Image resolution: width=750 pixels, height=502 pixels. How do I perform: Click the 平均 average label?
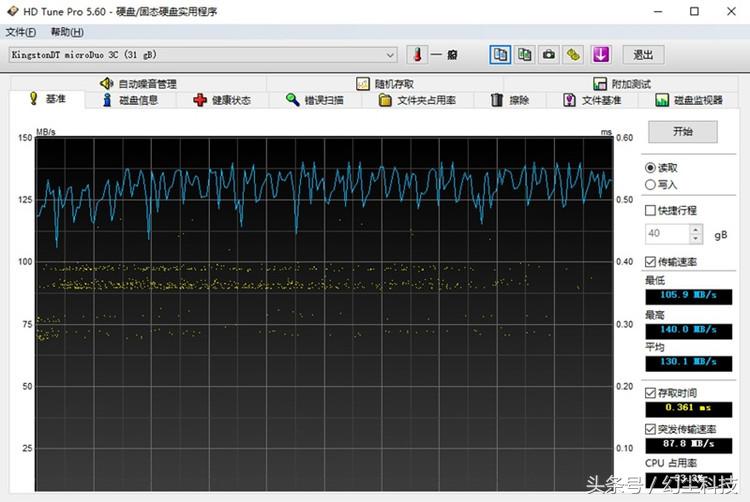pyautogui.click(x=655, y=347)
